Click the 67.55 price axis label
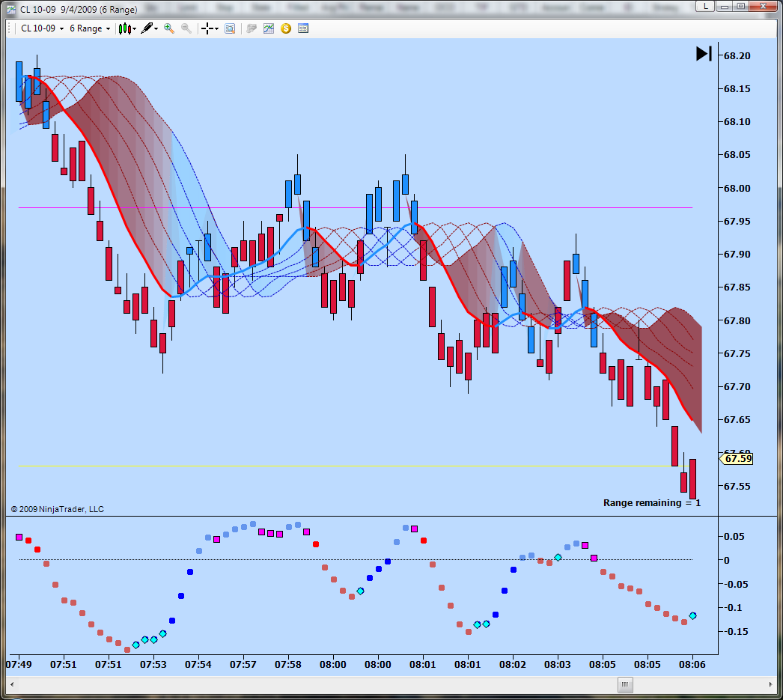 click(x=737, y=487)
